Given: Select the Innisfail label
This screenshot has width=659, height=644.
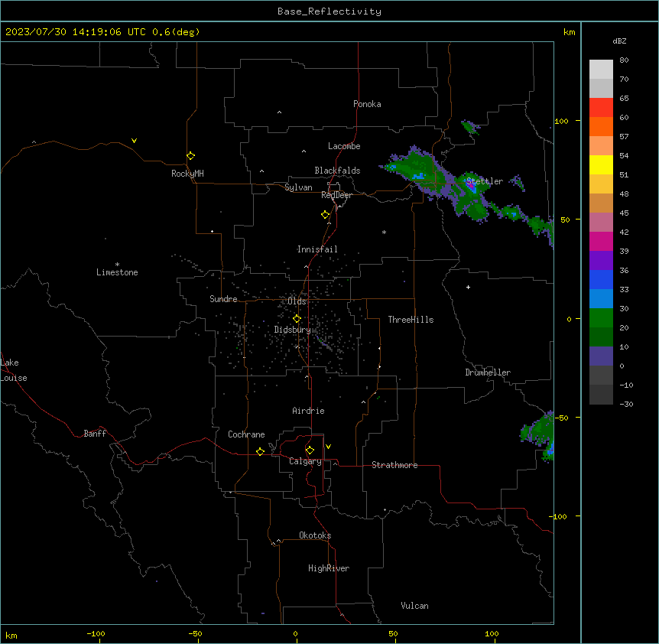Looking at the screenshot, I should pos(317,249).
